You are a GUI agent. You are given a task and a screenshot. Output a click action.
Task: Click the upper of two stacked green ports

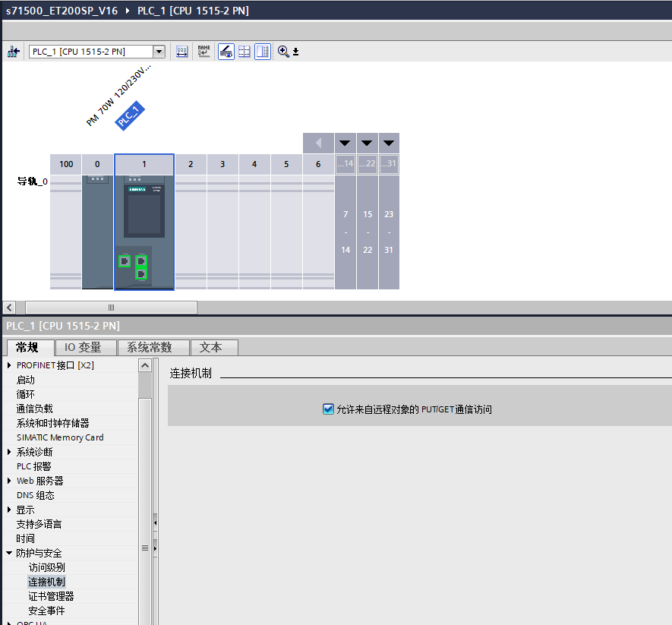click(141, 260)
